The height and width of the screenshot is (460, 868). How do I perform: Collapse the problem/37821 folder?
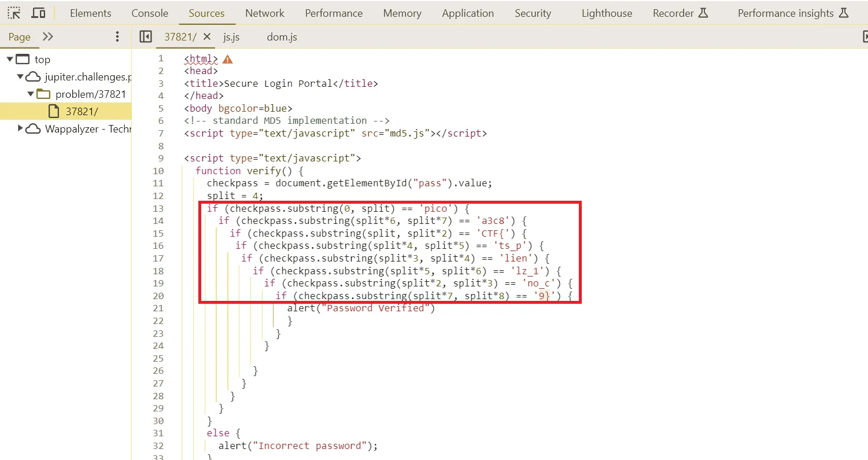(x=31, y=94)
